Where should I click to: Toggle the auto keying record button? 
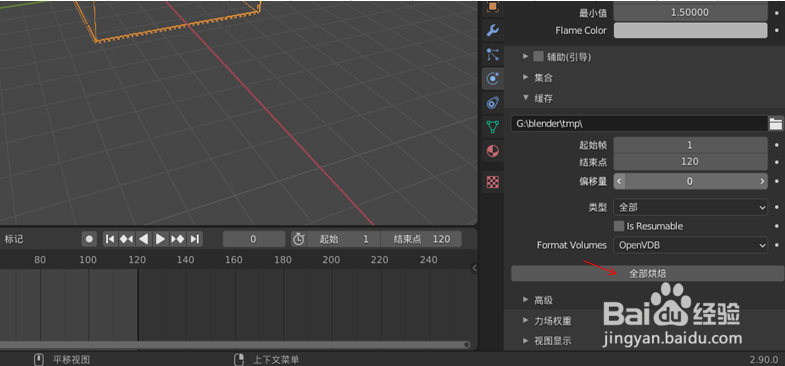coord(89,239)
